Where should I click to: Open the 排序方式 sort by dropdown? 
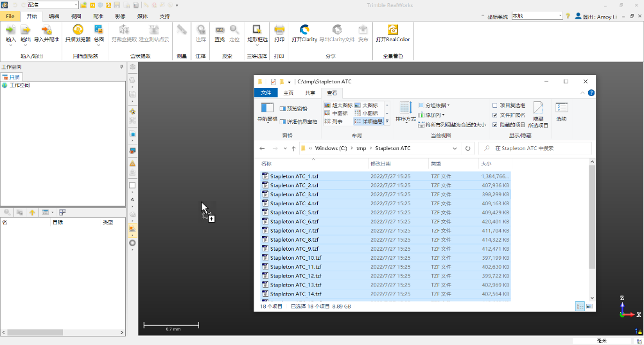(406, 112)
